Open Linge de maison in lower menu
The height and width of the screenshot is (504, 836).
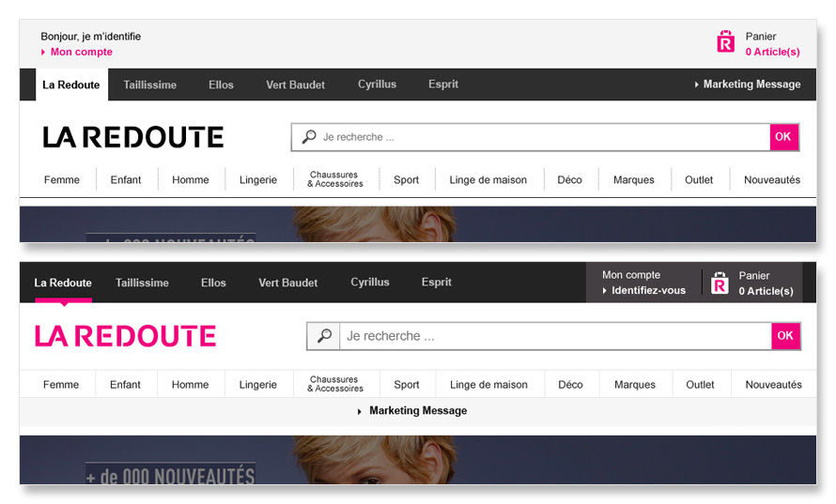[x=488, y=385]
